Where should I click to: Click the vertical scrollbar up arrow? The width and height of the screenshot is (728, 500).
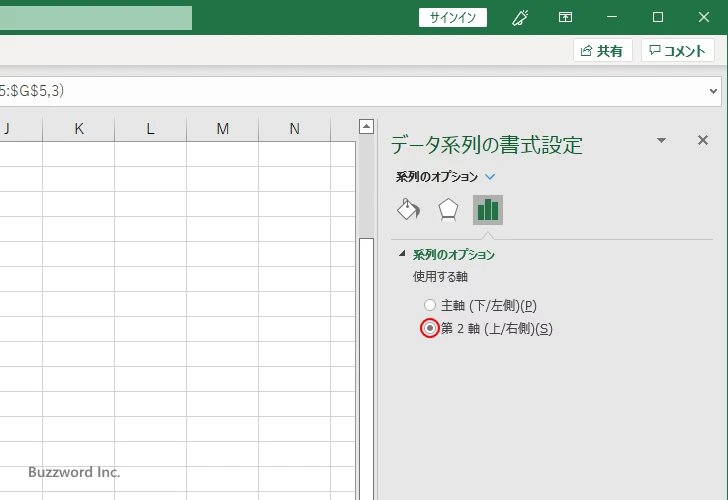point(366,126)
